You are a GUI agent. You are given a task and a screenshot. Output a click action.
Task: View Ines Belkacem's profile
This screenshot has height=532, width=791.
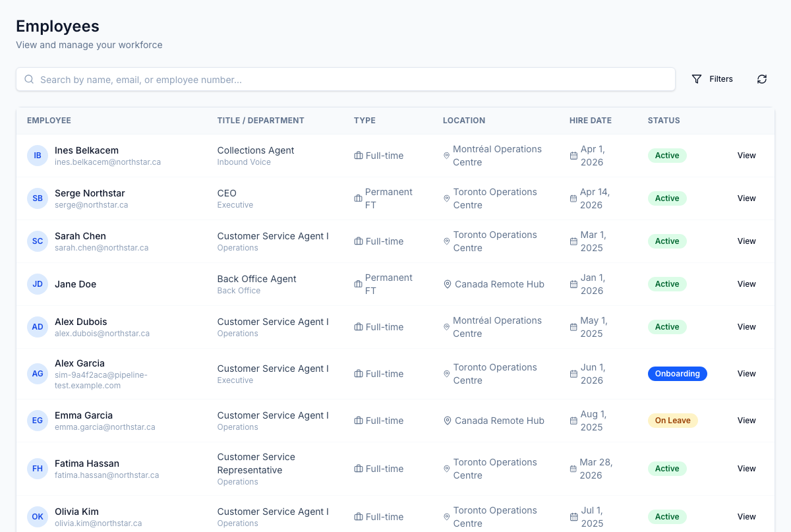pos(746,156)
